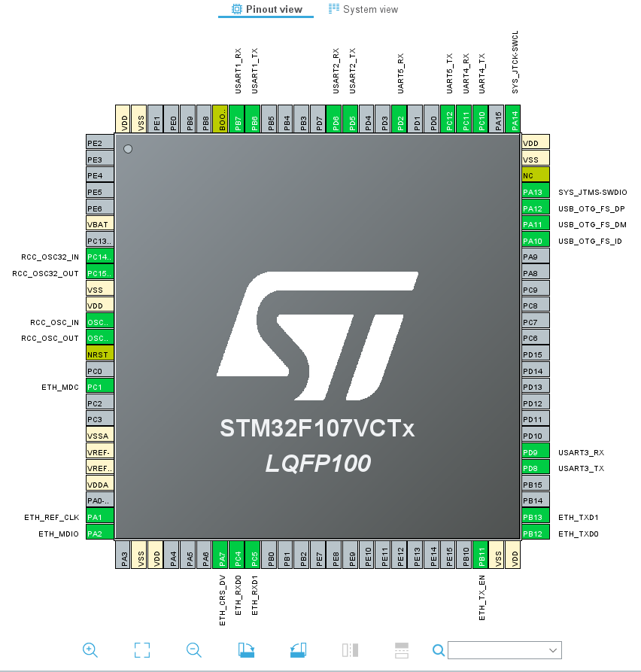Click the grayed mirror/flip package icon
This screenshot has height=672, width=641.
pyautogui.click(x=350, y=649)
